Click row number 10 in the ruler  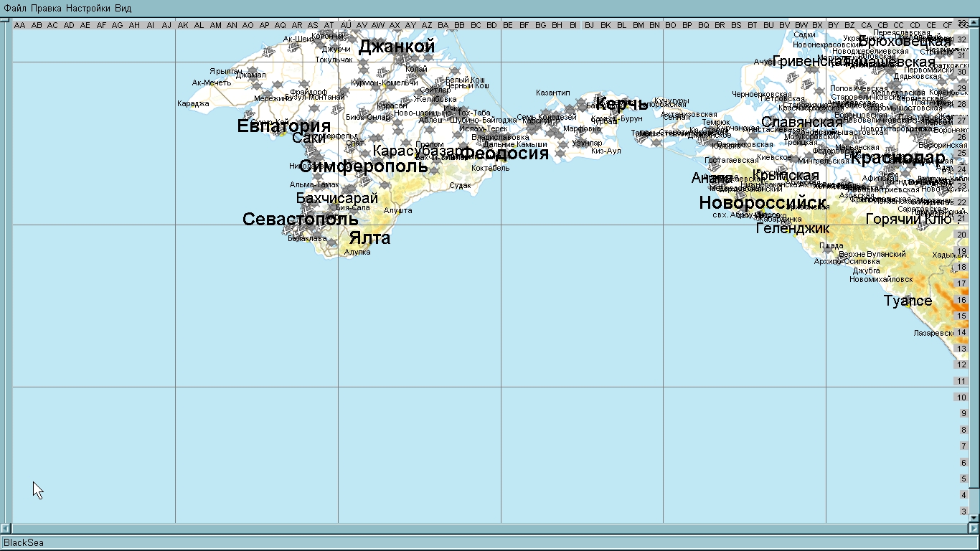pos(963,397)
